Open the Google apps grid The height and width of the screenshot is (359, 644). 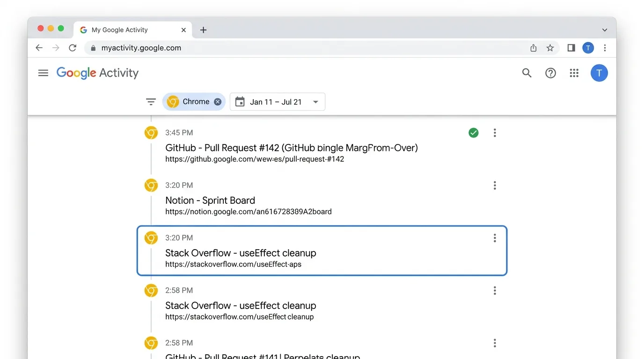pyautogui.click(x=574, y=73)
